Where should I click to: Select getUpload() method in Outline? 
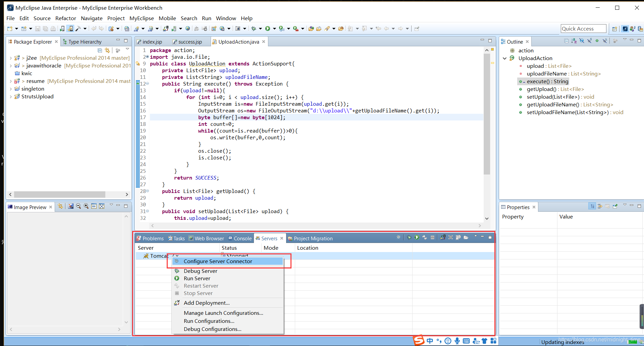pos(555,89)
